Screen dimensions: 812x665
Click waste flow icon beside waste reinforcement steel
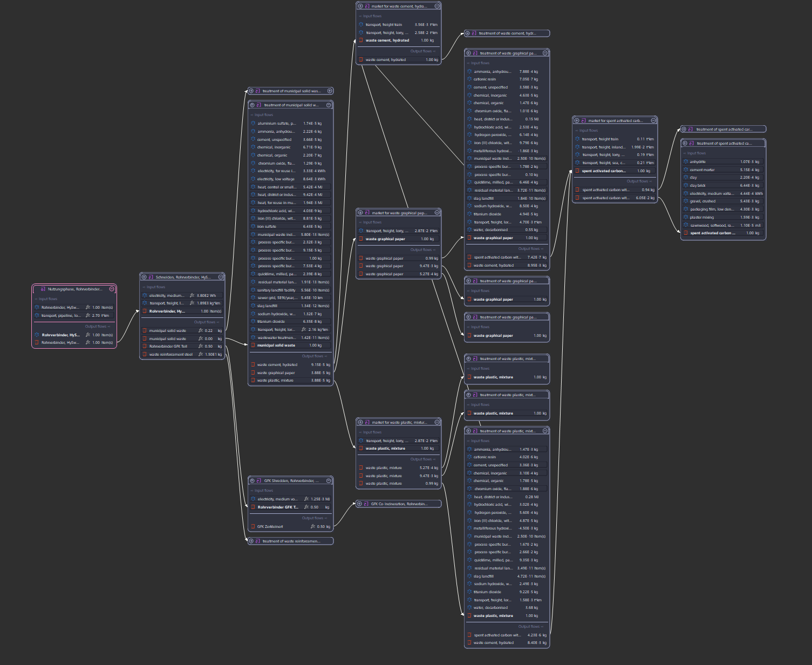point(145,355)
